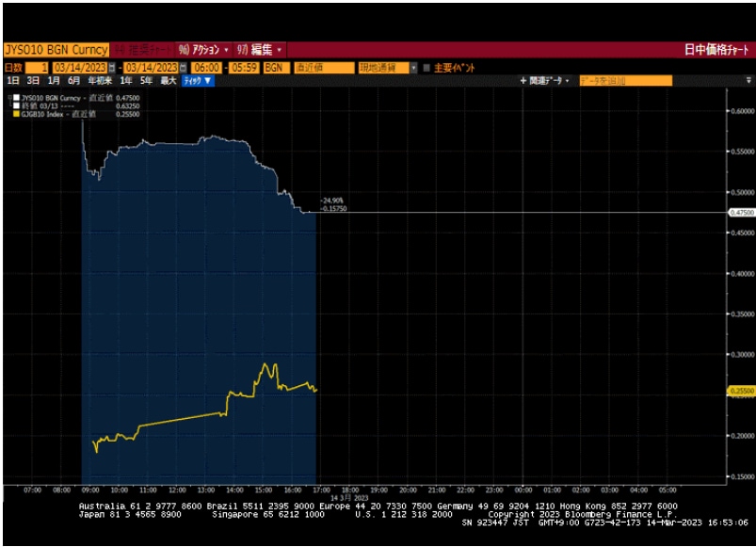Open the start date calendar picker icon
Screen dimensions: 756x547
(113, 68)
